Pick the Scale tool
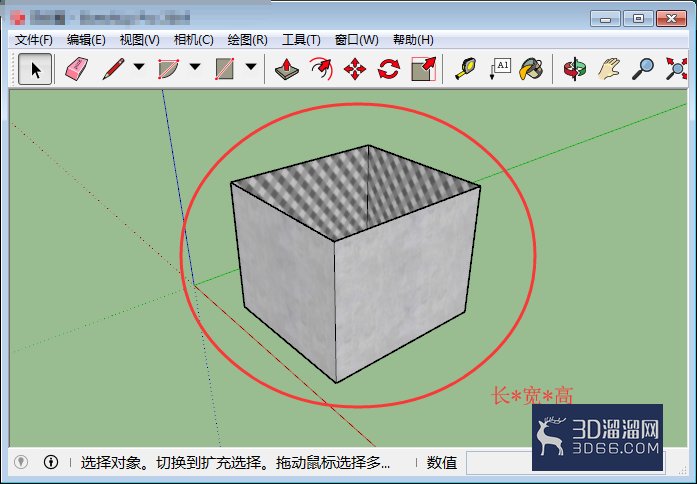Screen dimensions: 697x484 [423, 69]
